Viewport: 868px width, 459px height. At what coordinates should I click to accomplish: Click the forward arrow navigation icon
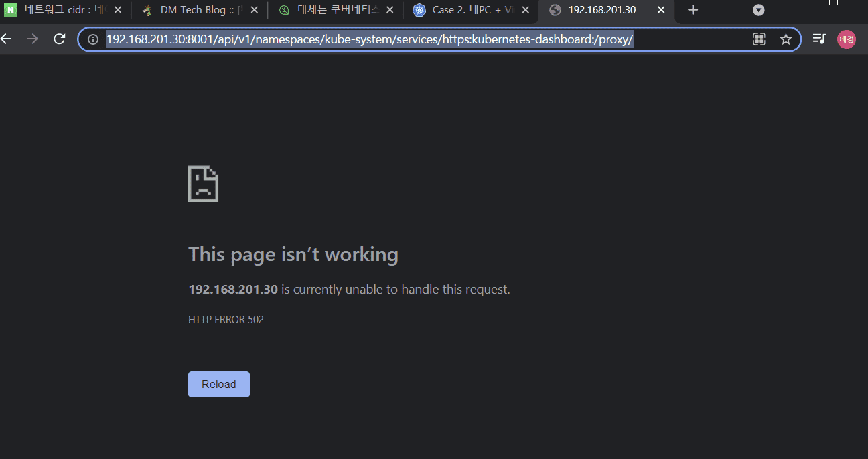pyautogui.click(x=32, y=39)
